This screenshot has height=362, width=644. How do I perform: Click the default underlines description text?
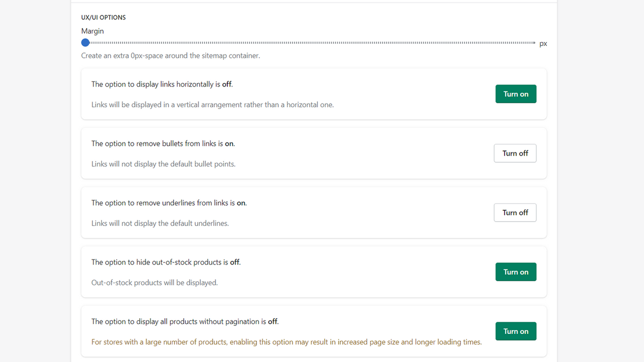[x=160, y=223]
